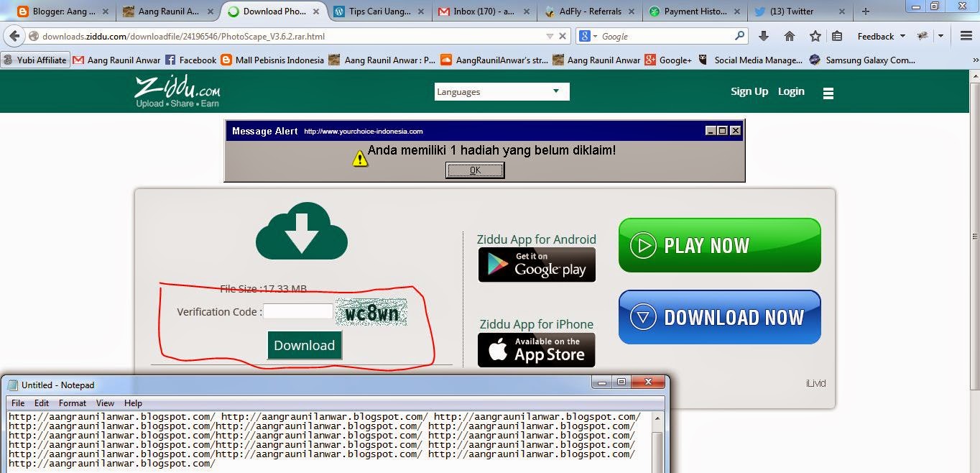Image resolution: width=980 pixels, height=473 pixels.
Task: Open Yubi Affiliate bookmark
Action: (36, 60)
